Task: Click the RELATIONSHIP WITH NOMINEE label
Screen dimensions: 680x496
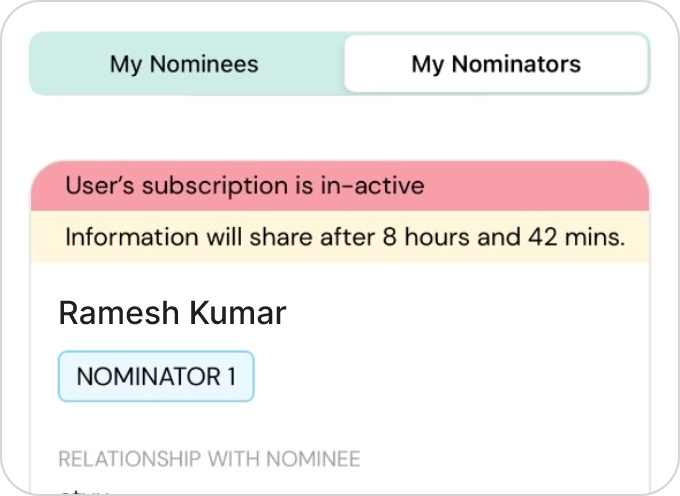Action: tap(209, 459)
